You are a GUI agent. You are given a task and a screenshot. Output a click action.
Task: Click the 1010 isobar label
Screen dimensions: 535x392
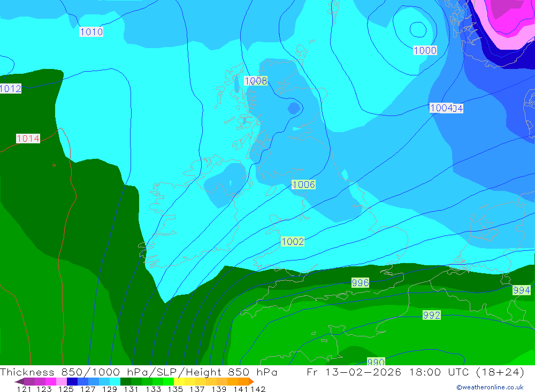pos(91,32)
